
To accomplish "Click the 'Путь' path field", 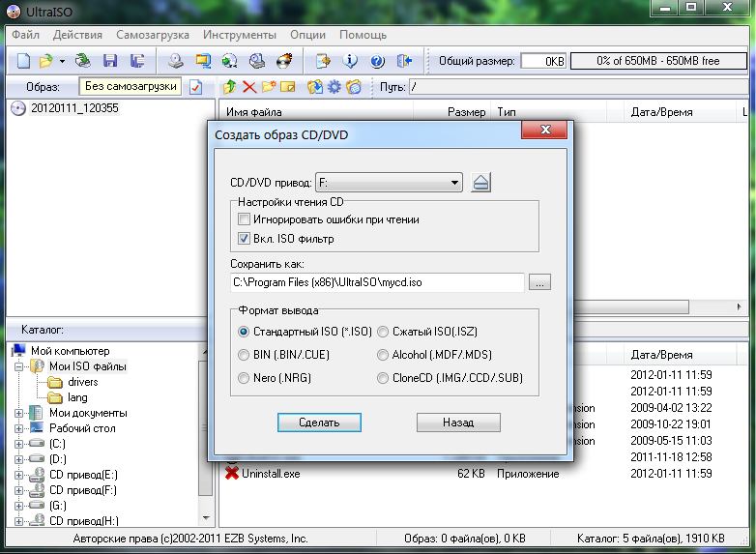I will pyautogui.click(x=578, y=87).
